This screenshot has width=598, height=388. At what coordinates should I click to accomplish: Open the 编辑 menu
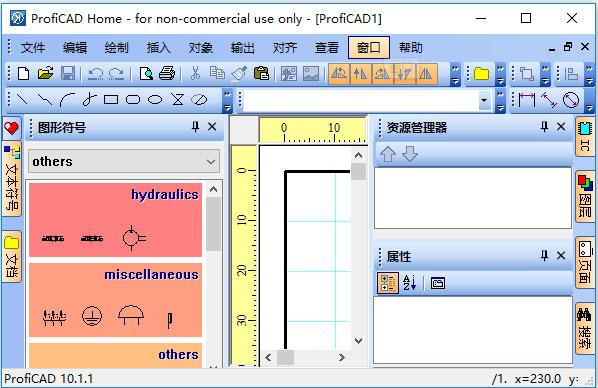click(75, 48)
